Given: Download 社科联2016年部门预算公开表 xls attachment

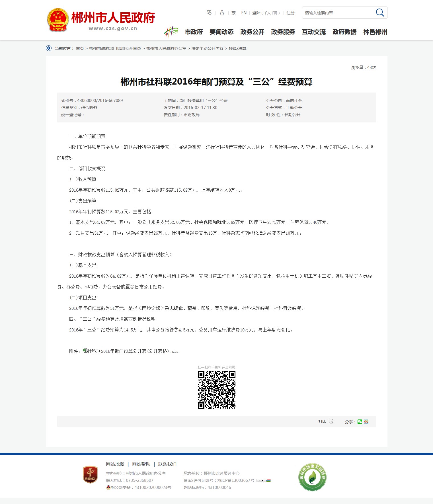Looking at the screenshot, I should [x=133, y=351].
